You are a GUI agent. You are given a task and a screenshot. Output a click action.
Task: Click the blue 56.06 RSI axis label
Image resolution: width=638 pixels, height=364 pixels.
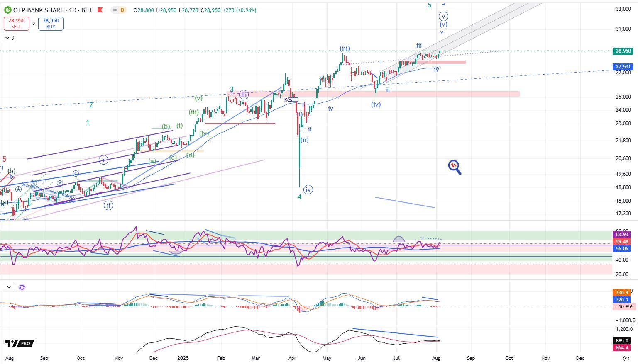pos(622,249)
